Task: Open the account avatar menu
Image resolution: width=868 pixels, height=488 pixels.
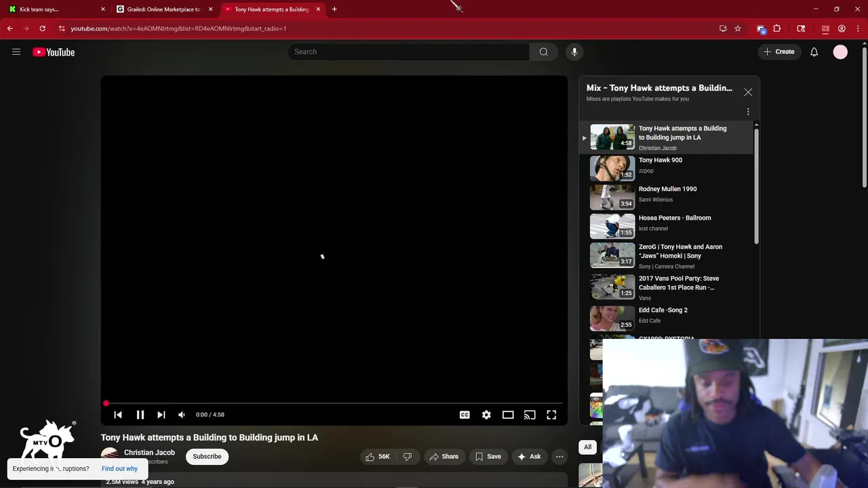Action: 840,52
